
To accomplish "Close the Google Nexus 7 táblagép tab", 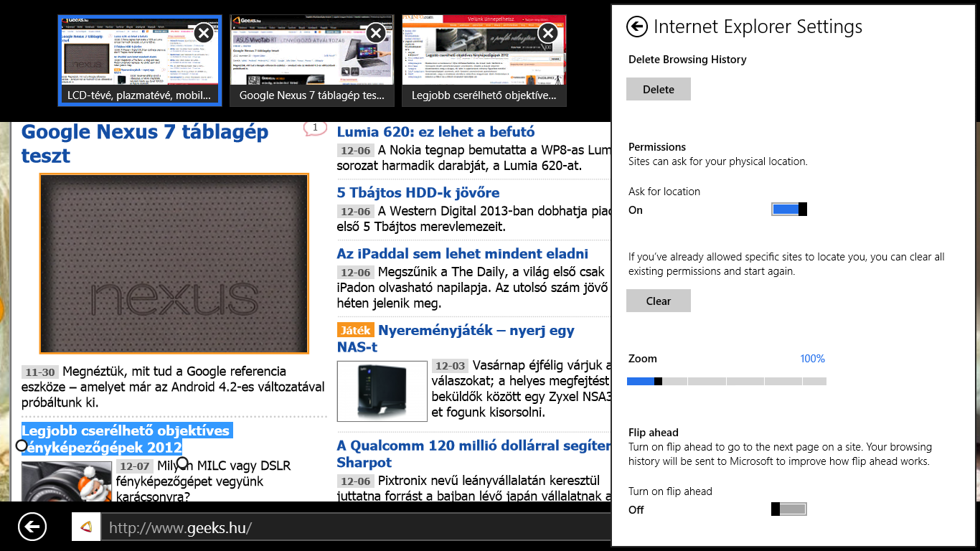I will tap(376, 33).
